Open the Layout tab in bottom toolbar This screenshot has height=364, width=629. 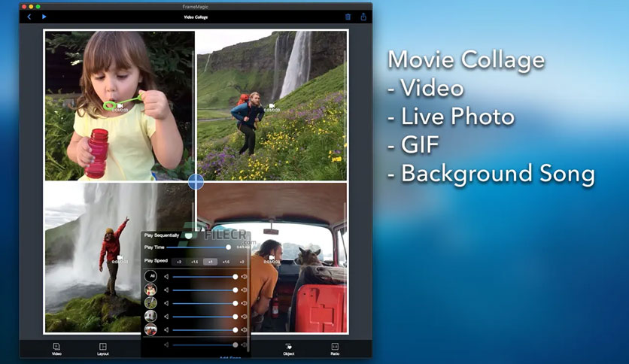[x=102, y=349]
